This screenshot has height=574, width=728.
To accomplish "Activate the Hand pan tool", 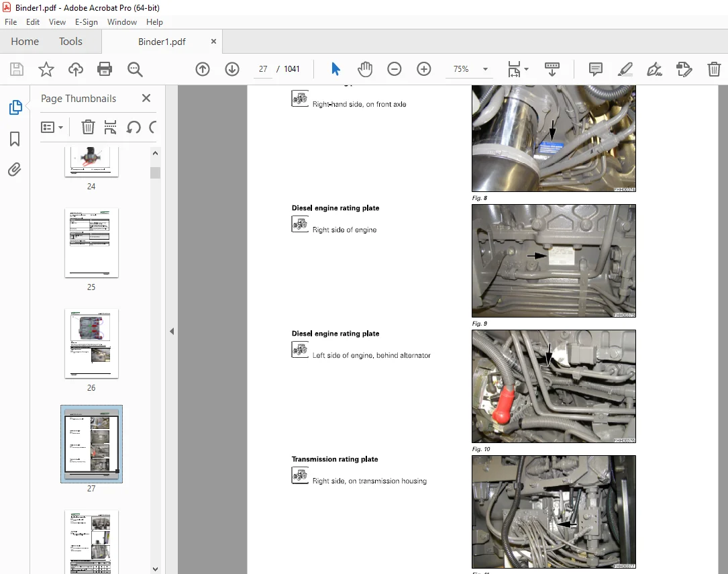I will tap(366, 69).
